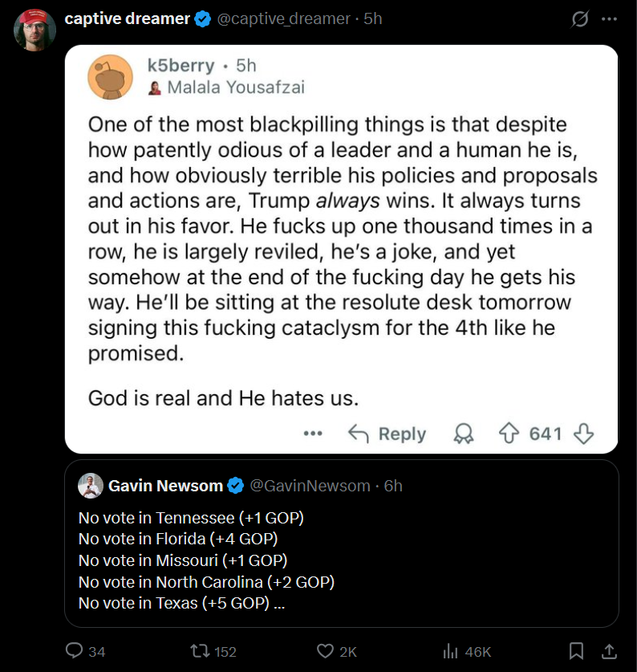
Task: Open Grok explain icon at top right
Action: click(580, 18)
